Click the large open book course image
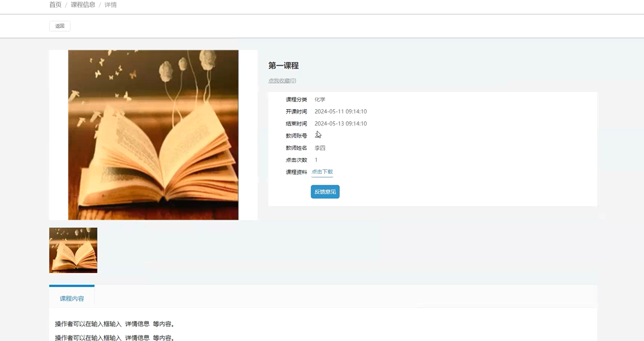Image resolution: width=644 pixels, height=341 pixels. pyautogui.click(x=153, y=135)
